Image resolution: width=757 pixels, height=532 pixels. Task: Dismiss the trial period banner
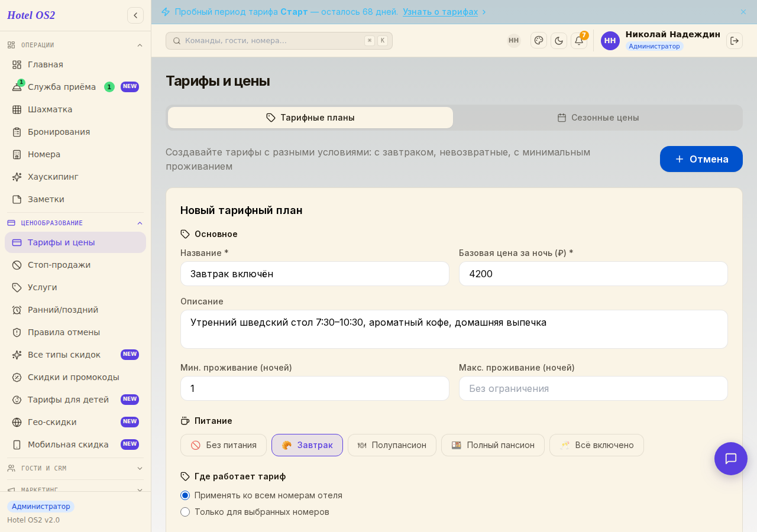coord(743,12)
